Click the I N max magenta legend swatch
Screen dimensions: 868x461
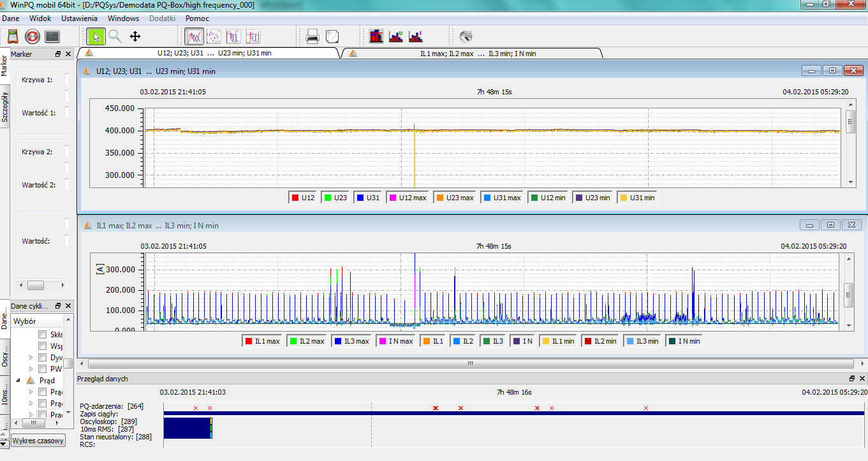click(383, 341)
